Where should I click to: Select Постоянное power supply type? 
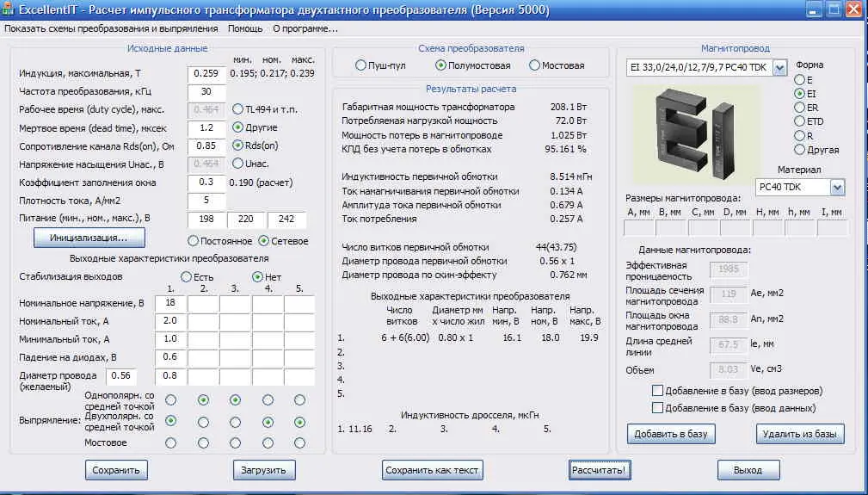193,241
